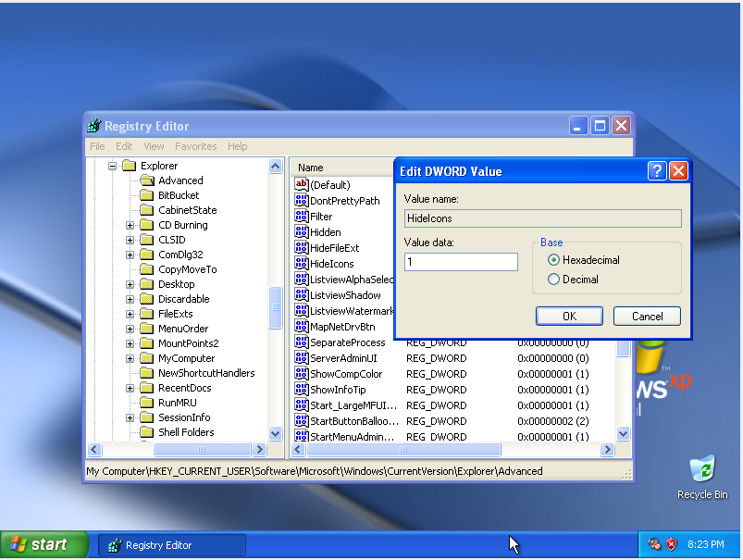Click the Value data input field
Viewport: 743px width, 560px height.
(x=461, y=262)
